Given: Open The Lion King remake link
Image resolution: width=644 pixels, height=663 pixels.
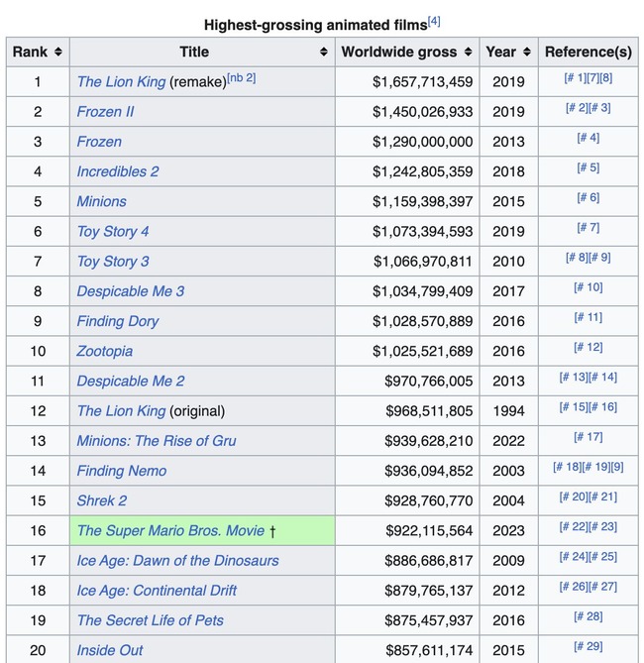Looking at the screenshot, I should [121, 81].
